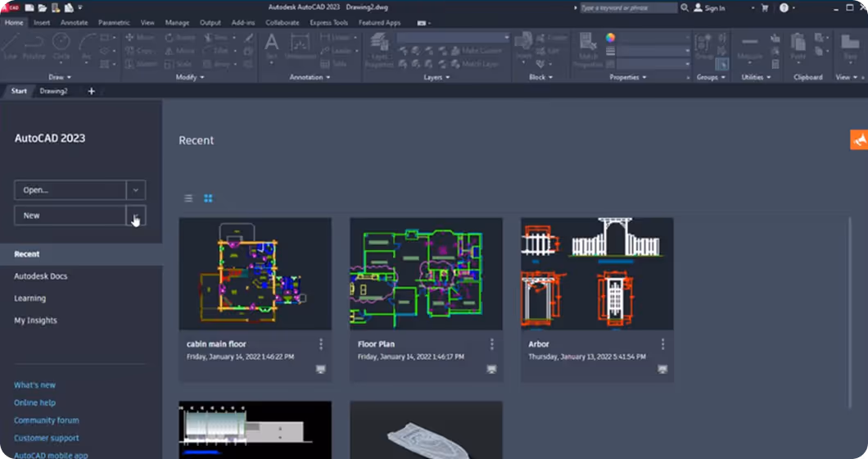Select My Insights in sidebar
This screenshot has width=868, height=459.
35,320
